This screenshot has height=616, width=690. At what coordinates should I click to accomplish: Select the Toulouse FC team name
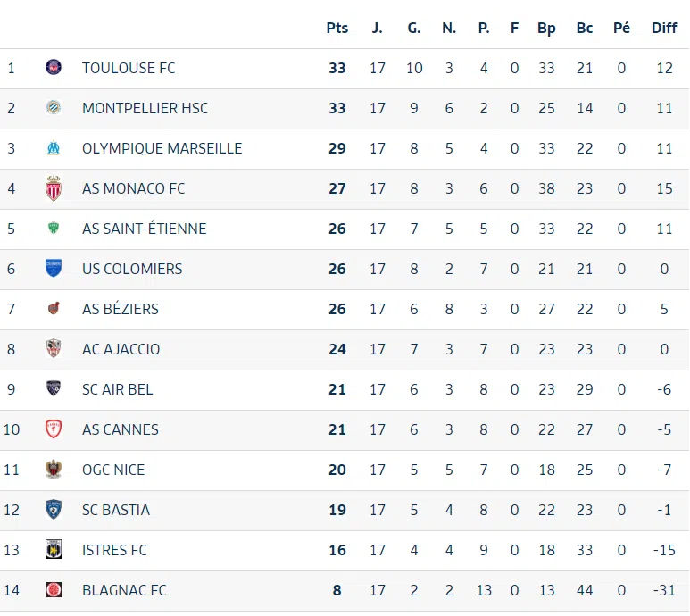click(129, 68)
